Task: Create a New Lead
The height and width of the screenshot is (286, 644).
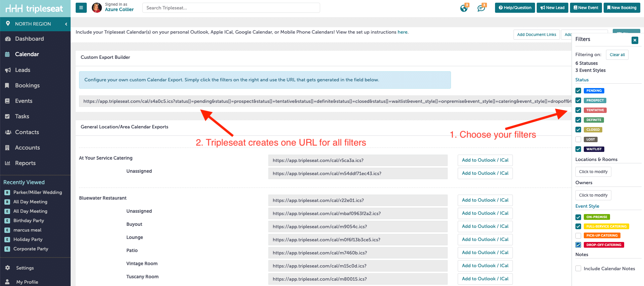Action: coord(553,8)
